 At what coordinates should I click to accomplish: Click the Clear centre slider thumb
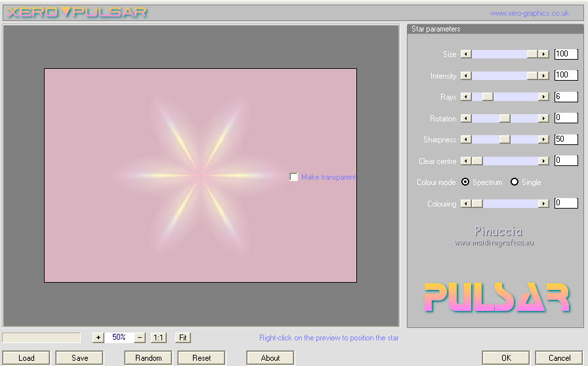[477, 161]
